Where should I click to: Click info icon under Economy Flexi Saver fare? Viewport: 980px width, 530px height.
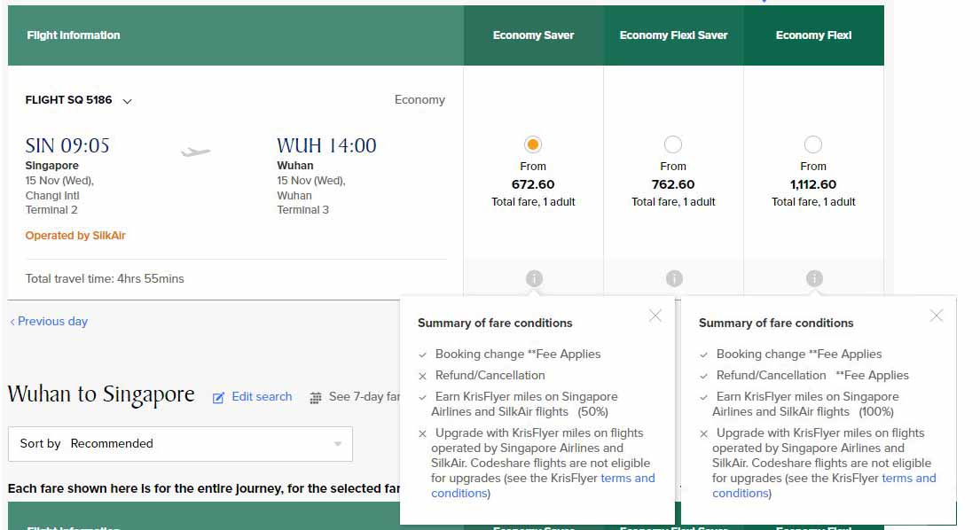tap(674, 278)
